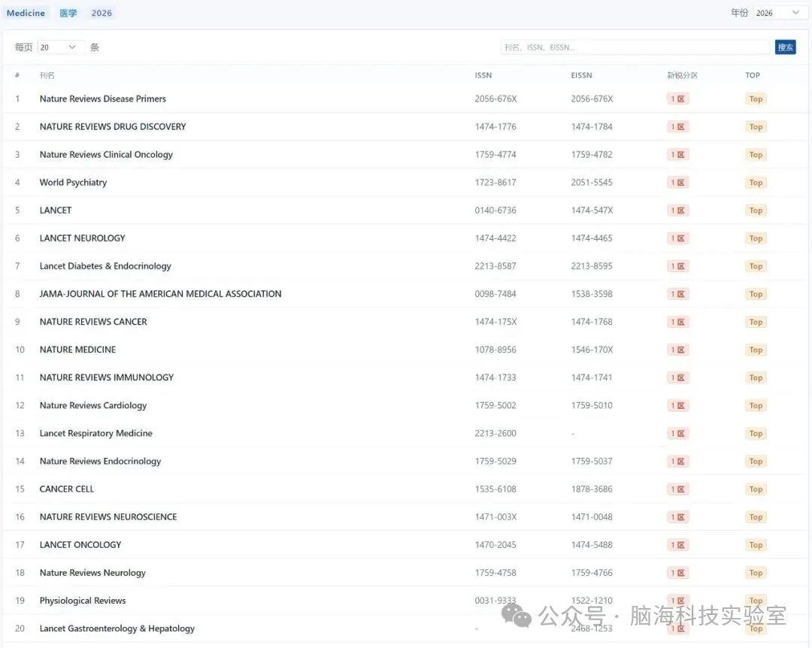Click EISSN 1538-3598 of JAMA
The width and height of the screenshot is (812, 648).
coord(592,294)
